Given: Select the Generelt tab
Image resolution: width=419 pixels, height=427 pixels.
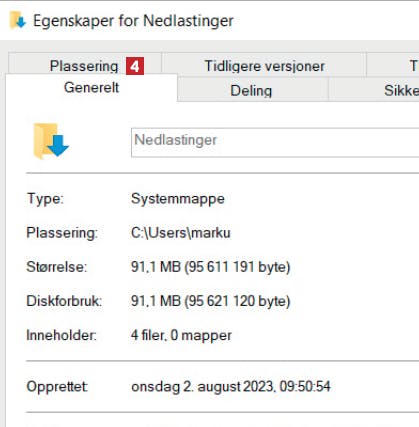Looking at the screenshot, I should [x=91, y=88].
